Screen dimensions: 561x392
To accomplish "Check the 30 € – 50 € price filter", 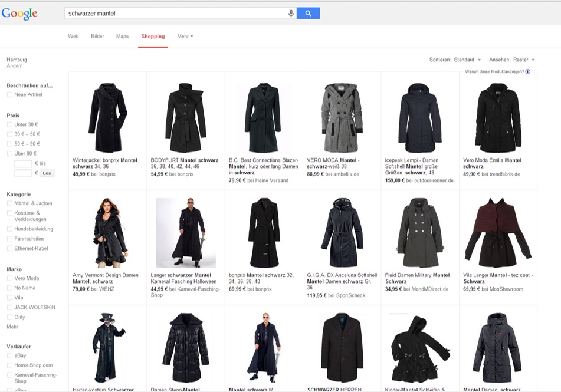I will 9,134.
